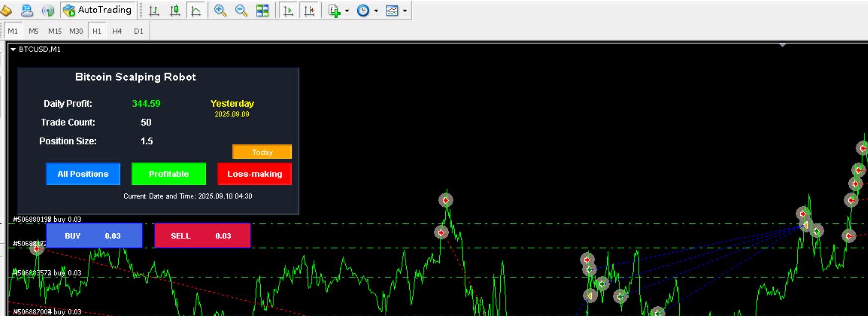
Task: Click the orange Today button
Action: (x=262, y=152)
